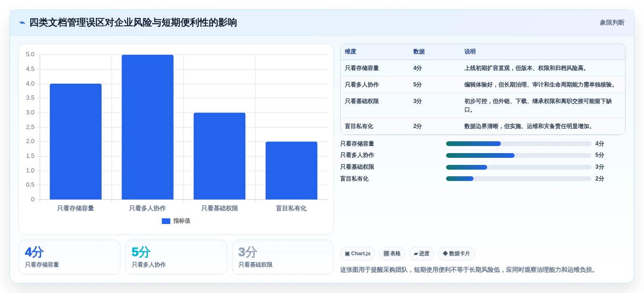Viewport: 644px width, 293px height.
Task: Click the 只看基础权限 x-axis label
Action: coord(220,208)
